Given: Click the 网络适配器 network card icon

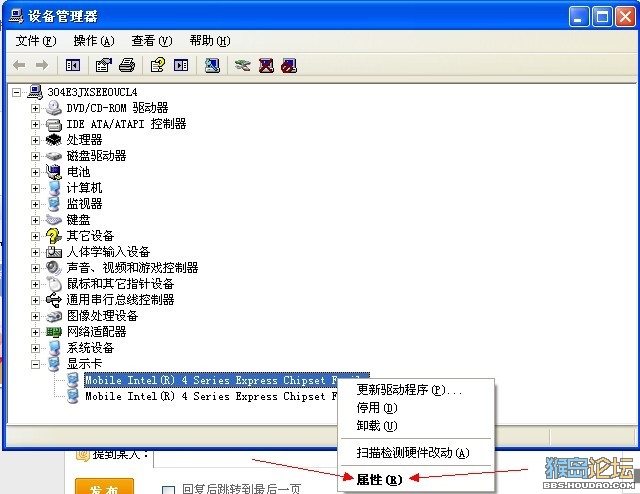Looking at the screenshot, I should pos(53,332).
